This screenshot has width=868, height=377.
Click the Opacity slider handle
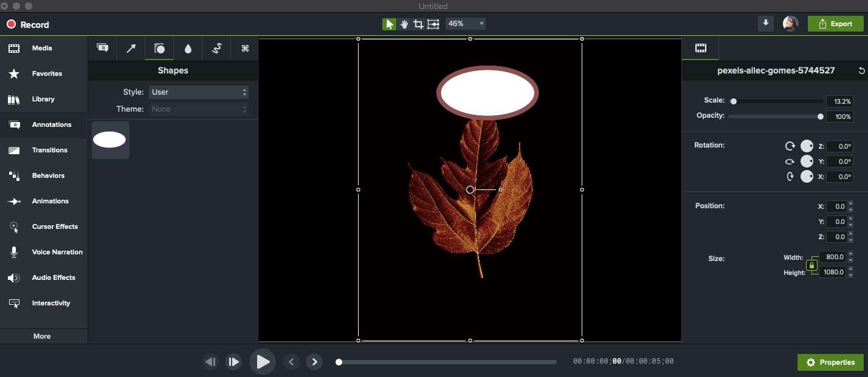tap(820, 117)
